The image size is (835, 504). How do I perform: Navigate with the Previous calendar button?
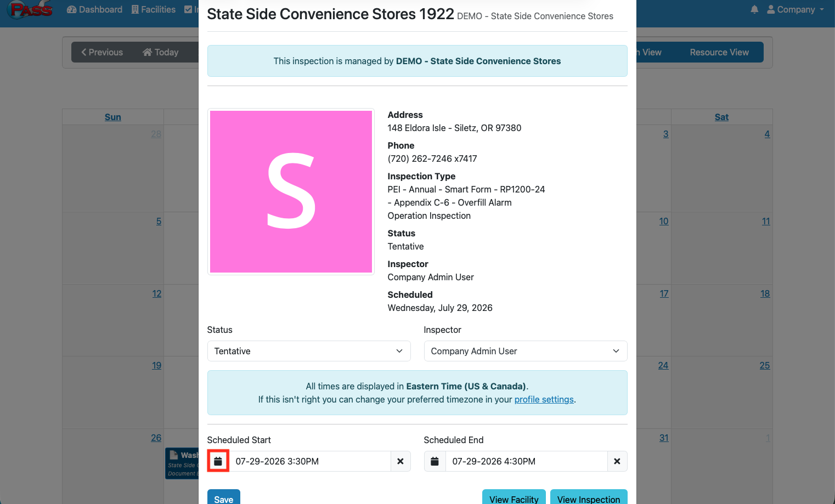(102, 52)
